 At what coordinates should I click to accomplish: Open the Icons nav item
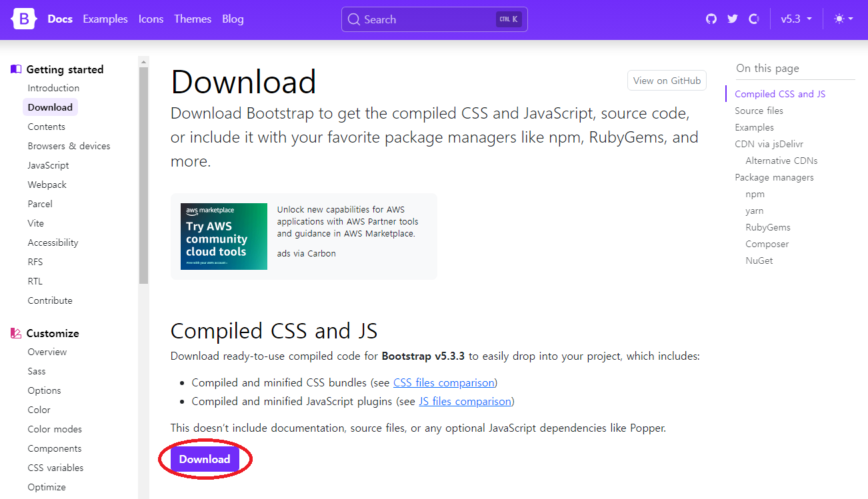point(151,19)
